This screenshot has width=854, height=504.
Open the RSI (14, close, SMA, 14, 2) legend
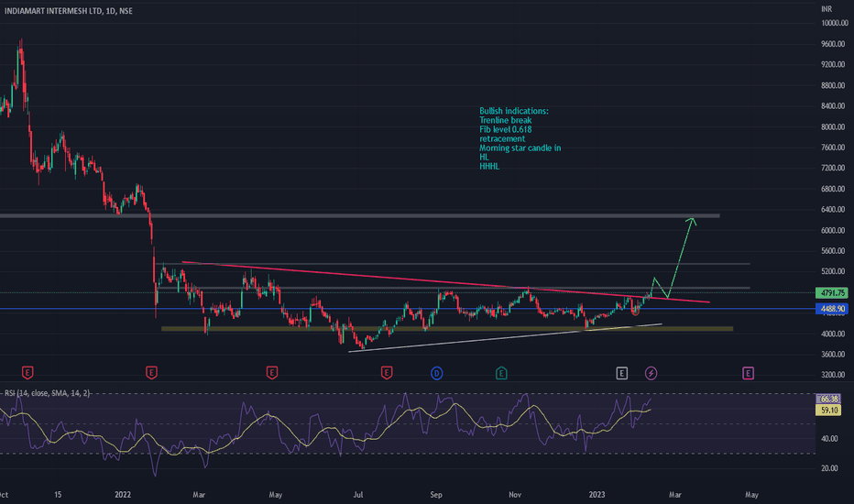[x=47, y=393]
